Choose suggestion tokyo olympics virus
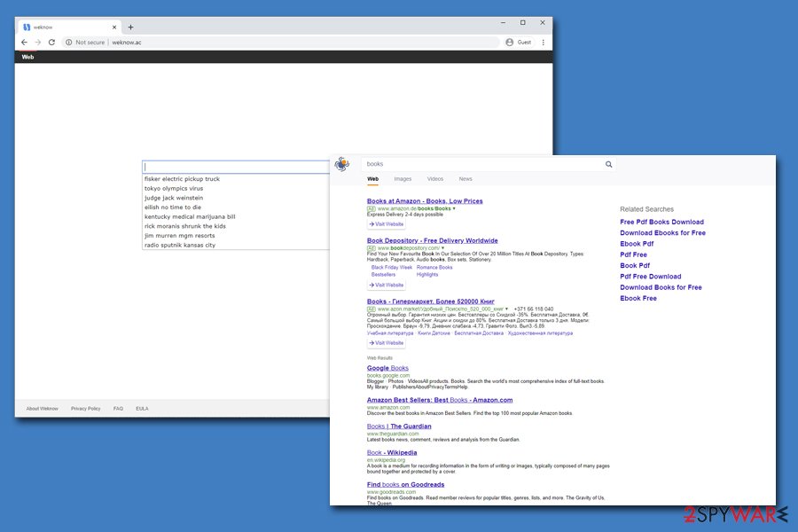 [174, 188]
